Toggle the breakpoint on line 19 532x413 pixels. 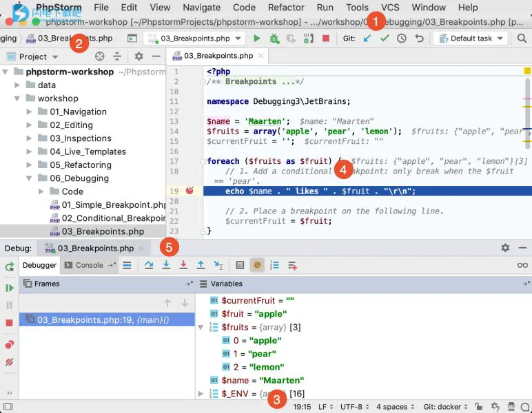click(x=190, y=191)
